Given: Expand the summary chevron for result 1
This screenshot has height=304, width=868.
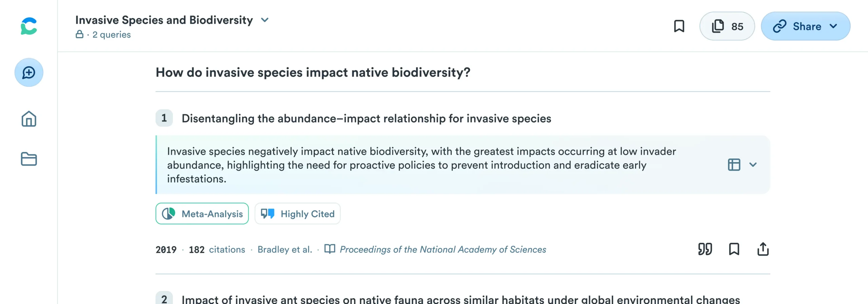Looking at the screenshot, I should click(x=753, y=165).
